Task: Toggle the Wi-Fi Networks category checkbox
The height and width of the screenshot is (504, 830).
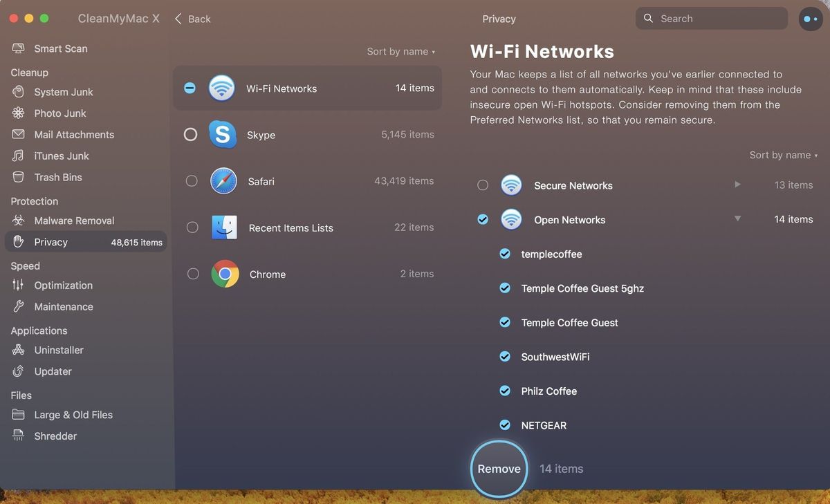Action: click(190, 88)
